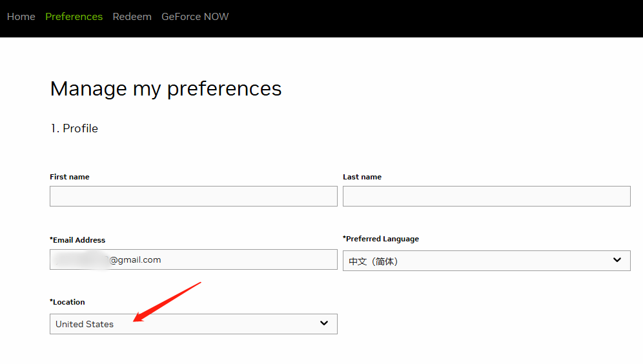Focus the Last name input box

point(486,196)
